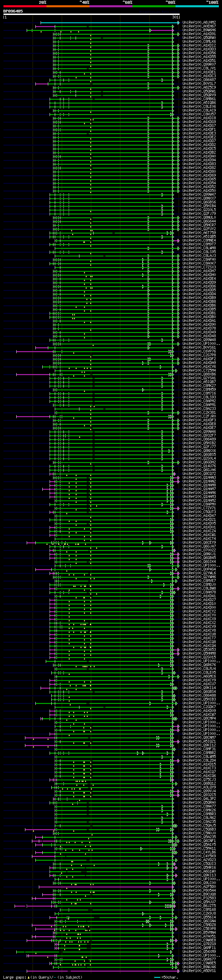
Task: Click the white query sequence bar
Action: [92, 15]
